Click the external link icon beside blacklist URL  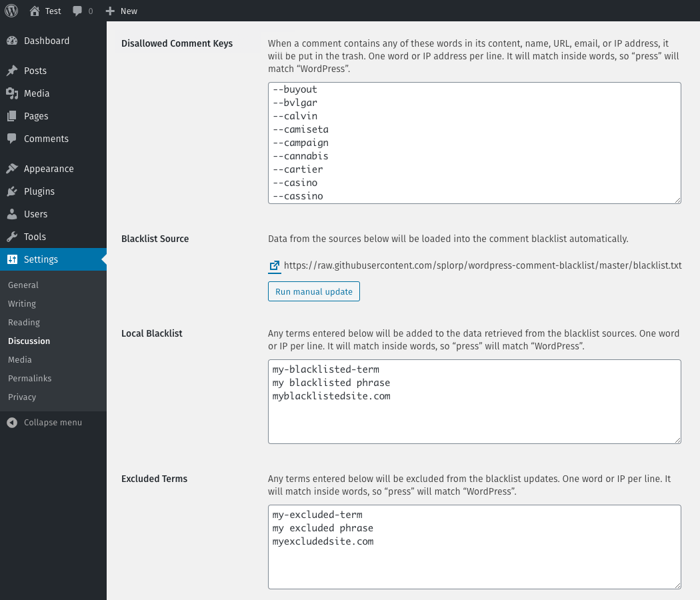(274, 265)
